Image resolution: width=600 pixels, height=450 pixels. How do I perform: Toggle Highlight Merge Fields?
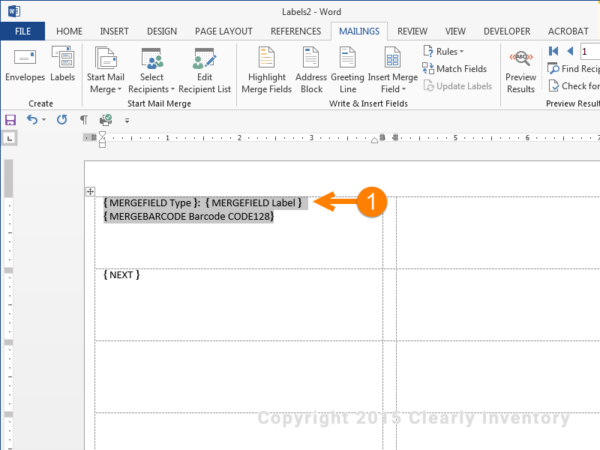(267, 70)
